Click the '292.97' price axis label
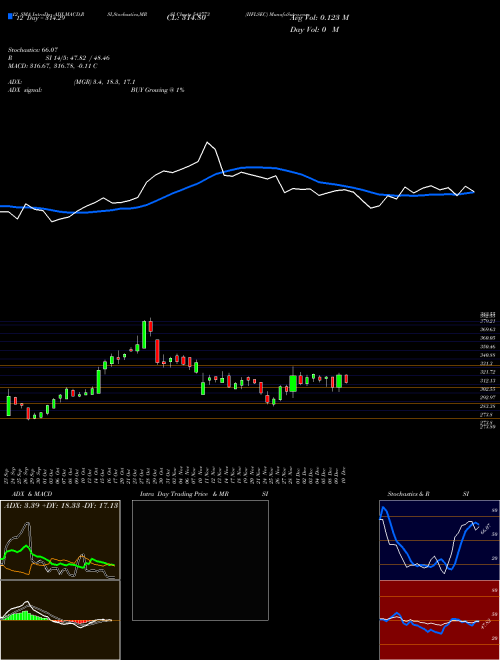This screenshot has height=660, width=500. pos(488,397)
